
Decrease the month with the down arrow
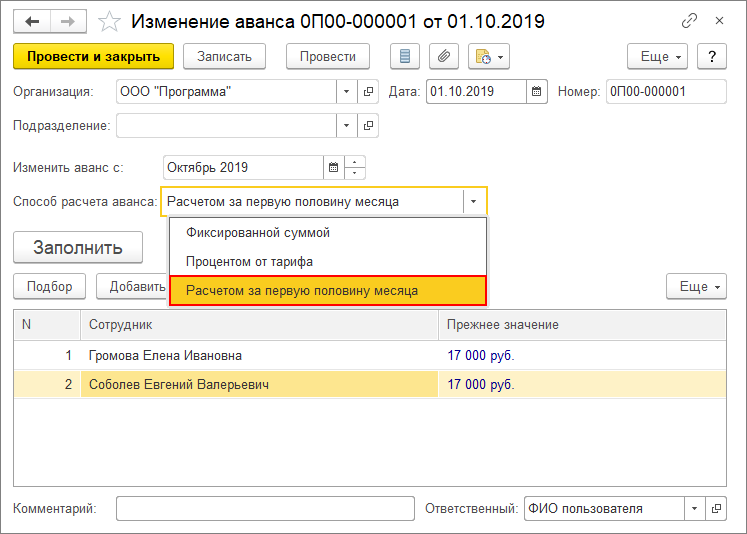point(354,173)
